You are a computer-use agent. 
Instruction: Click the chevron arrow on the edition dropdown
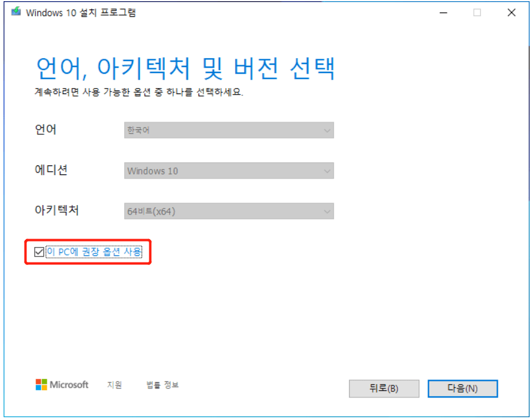(327, 171)
